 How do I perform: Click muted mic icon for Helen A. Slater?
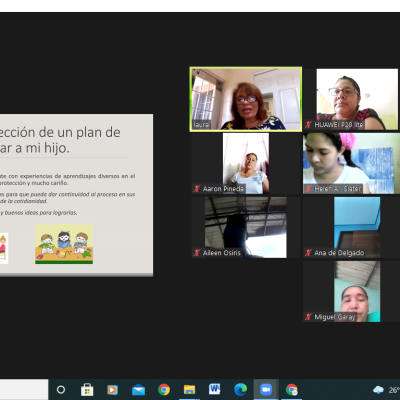point(308,189)
